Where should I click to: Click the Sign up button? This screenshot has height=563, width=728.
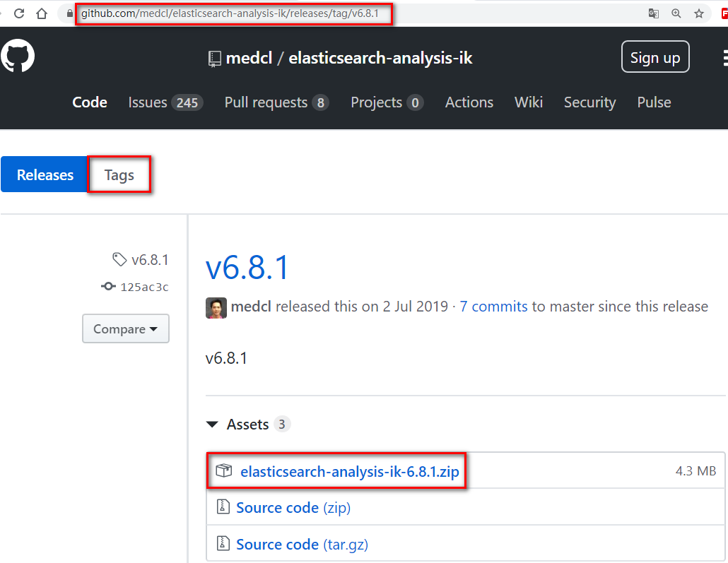click(x=655, y=57)
